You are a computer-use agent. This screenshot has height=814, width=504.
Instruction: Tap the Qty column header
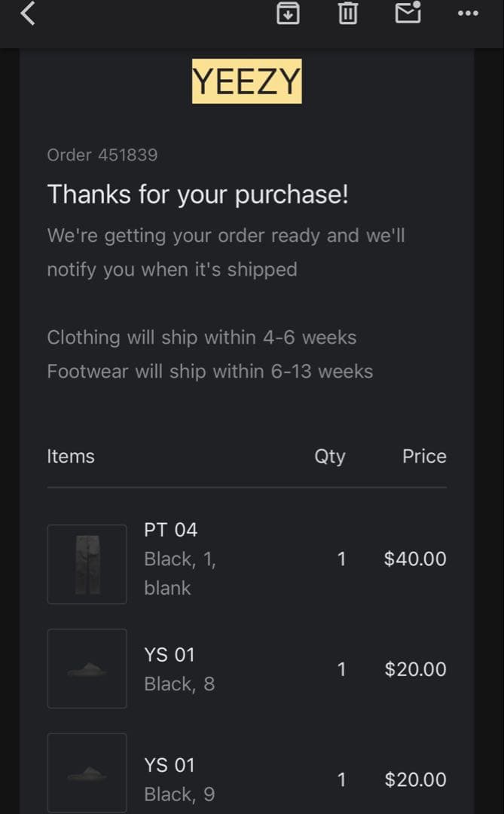[330, 457]
